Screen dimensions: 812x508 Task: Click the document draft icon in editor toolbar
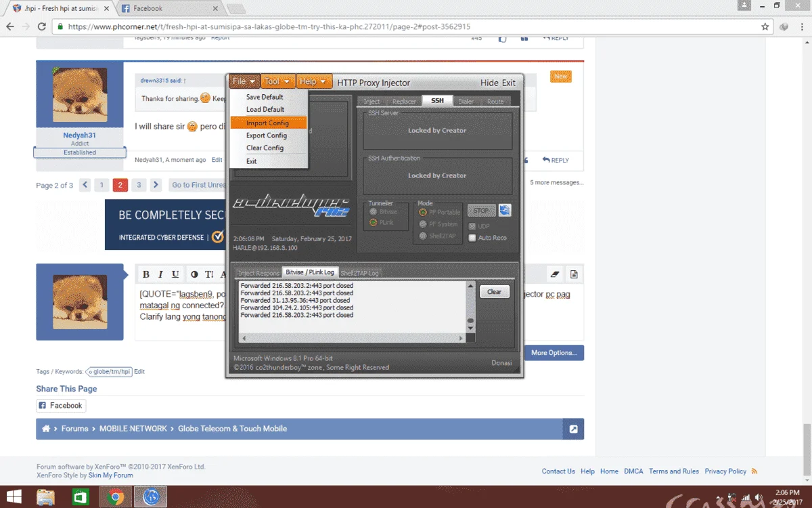(574, 274)
